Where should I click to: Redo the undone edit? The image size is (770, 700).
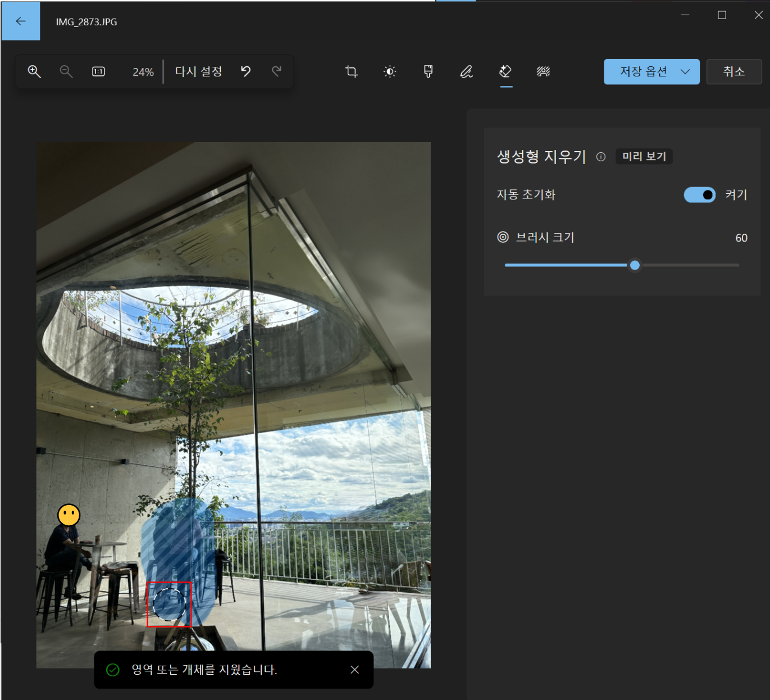[x=276, y=71]
